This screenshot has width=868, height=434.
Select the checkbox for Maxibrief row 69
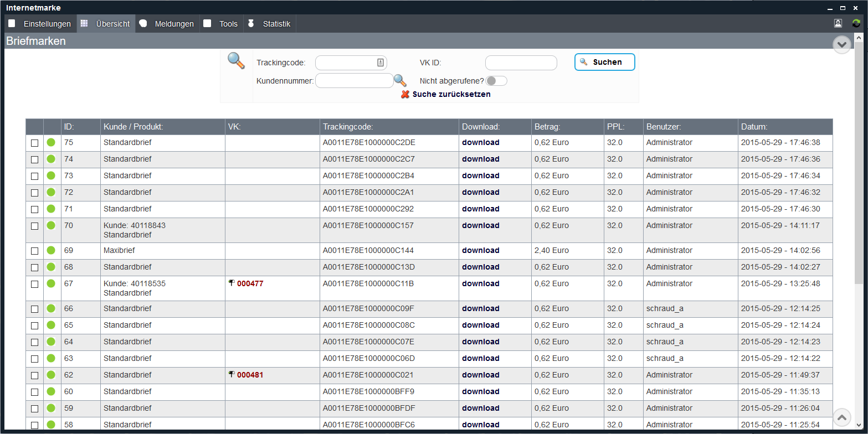point(34,251)
